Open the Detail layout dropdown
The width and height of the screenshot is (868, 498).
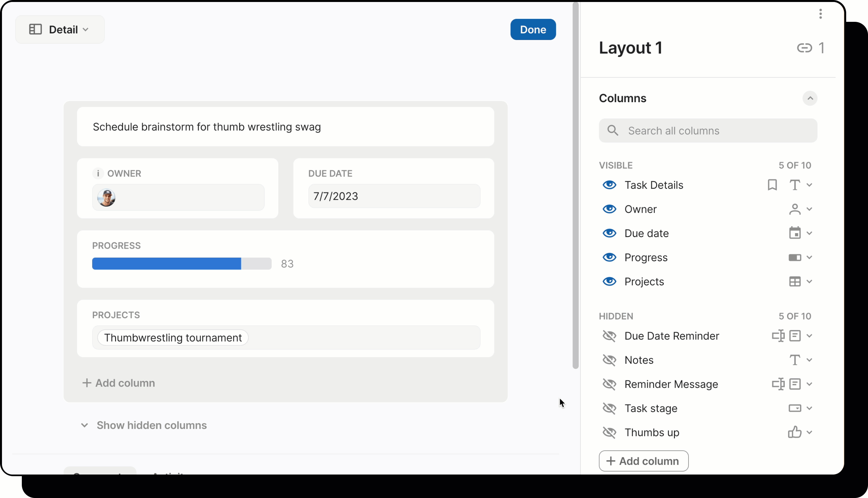pos(60,30)
